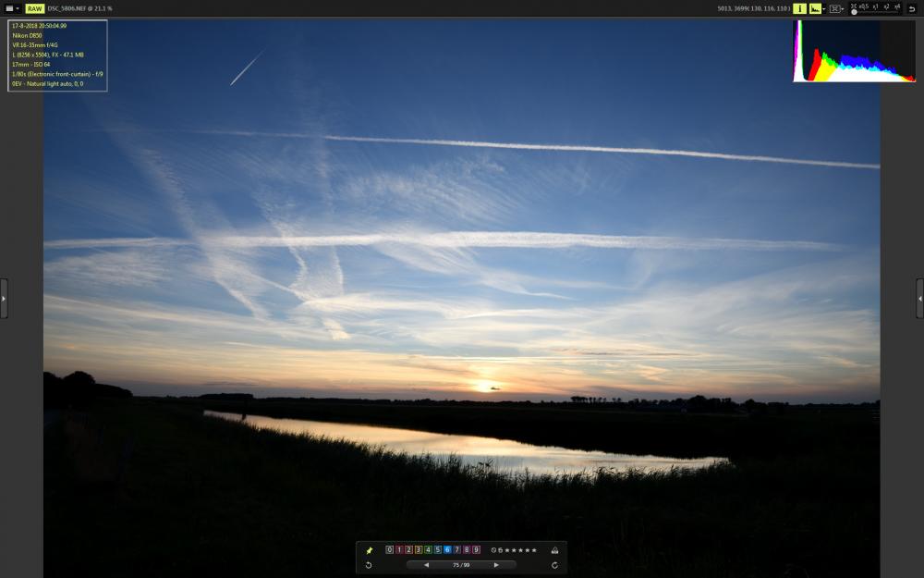The height and width of the screenshot is (578, 924).
Task: Expand the right side panel handle
Action: click(920, 299)
